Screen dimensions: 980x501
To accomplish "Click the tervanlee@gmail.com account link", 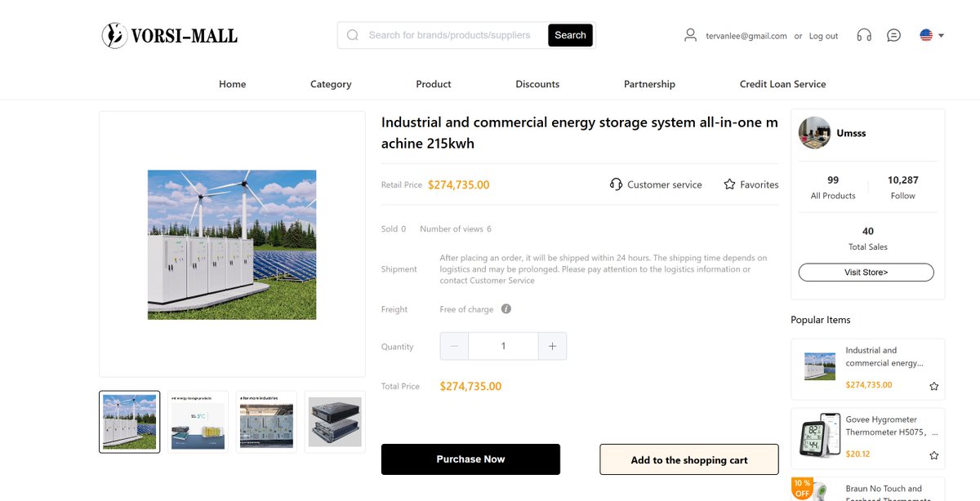I will (x=746, y=36).
